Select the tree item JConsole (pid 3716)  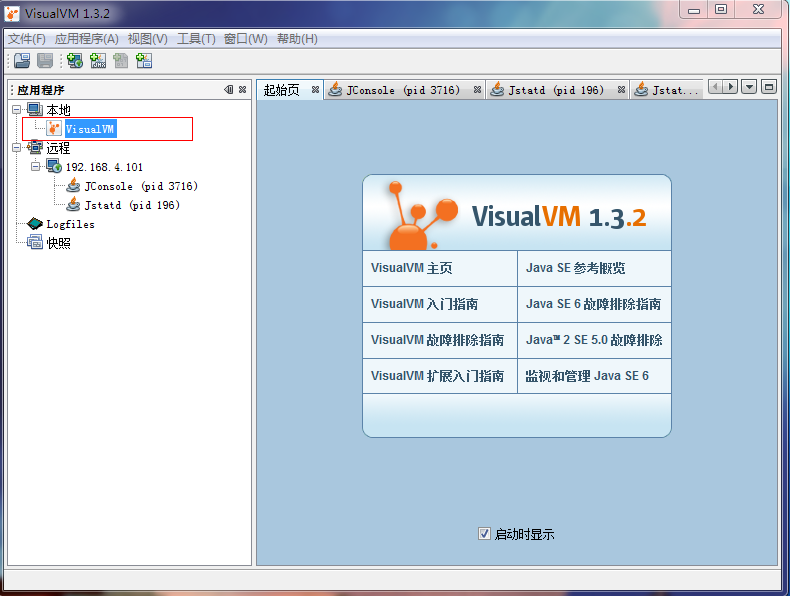(x=141, y=186)
